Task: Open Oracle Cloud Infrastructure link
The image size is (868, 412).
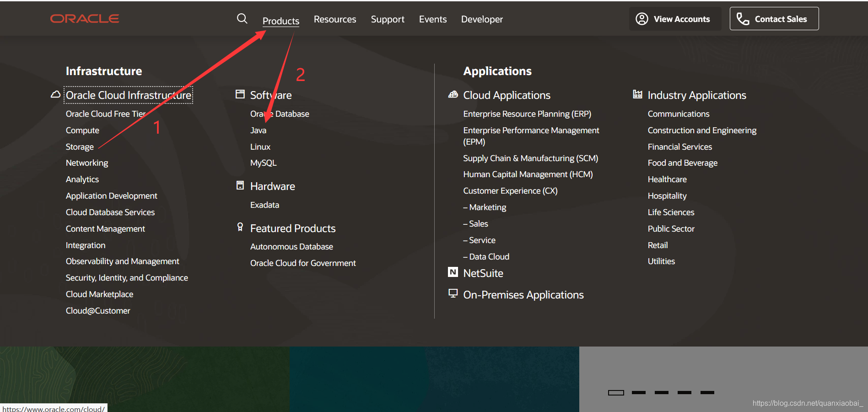Action: [x=129, y=95]
